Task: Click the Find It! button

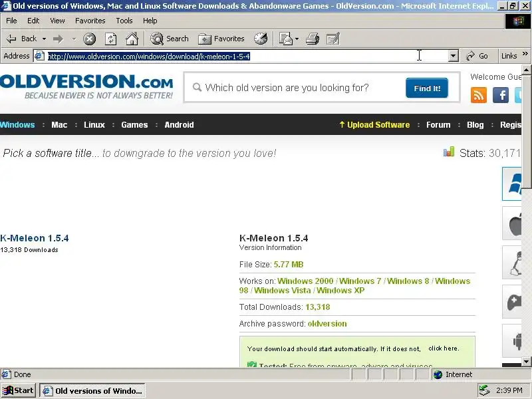Action: [x=427, y=88]
